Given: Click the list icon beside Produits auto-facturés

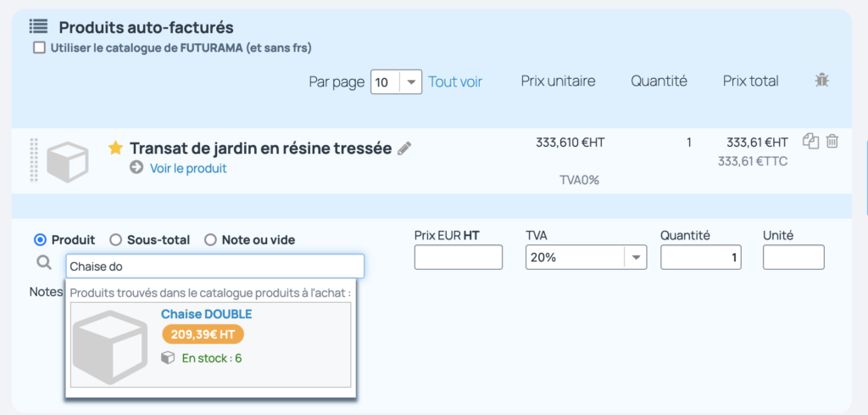Looking at the screenshot, I should (38, 26).
